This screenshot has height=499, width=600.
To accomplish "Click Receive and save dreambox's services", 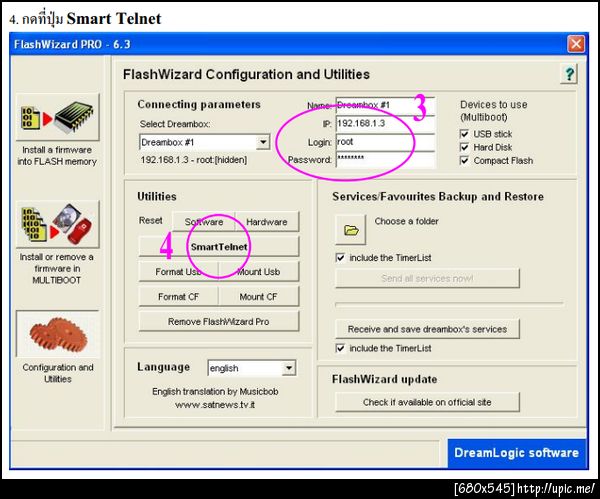I will [x=427, y=329].
